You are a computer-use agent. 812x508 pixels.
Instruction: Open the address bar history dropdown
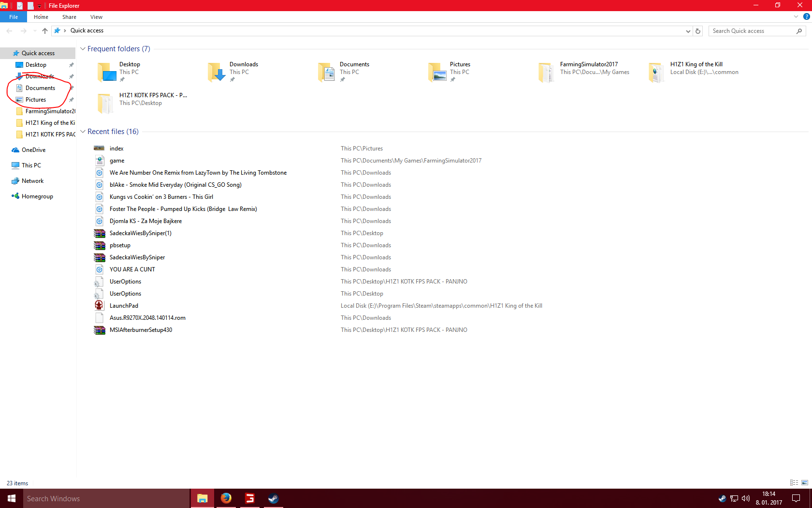(688, 31)
